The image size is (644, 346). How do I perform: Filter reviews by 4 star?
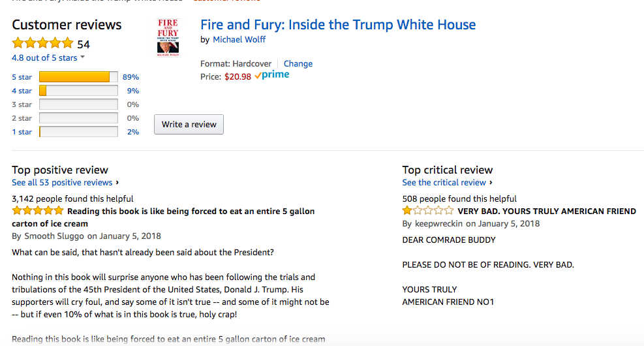(22, 91)
